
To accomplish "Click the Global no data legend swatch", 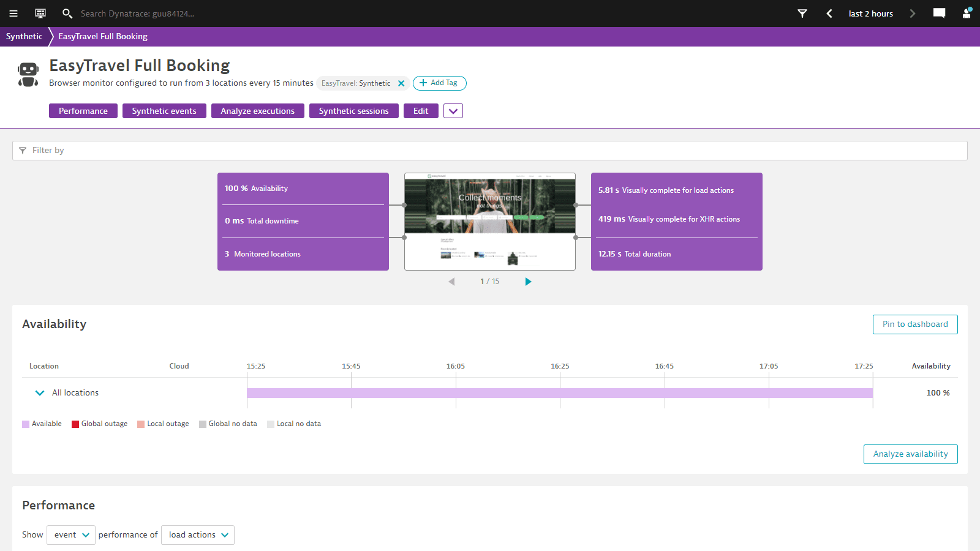I will 203,424.
